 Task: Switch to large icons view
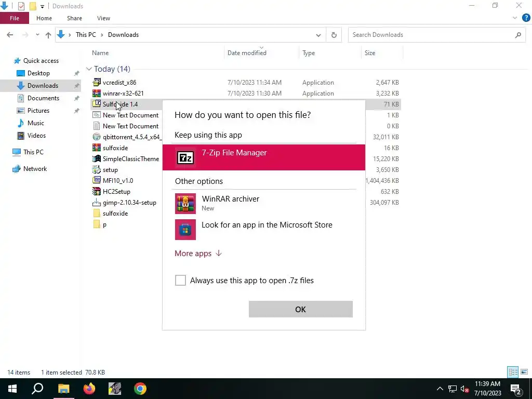tap(524, 372)
